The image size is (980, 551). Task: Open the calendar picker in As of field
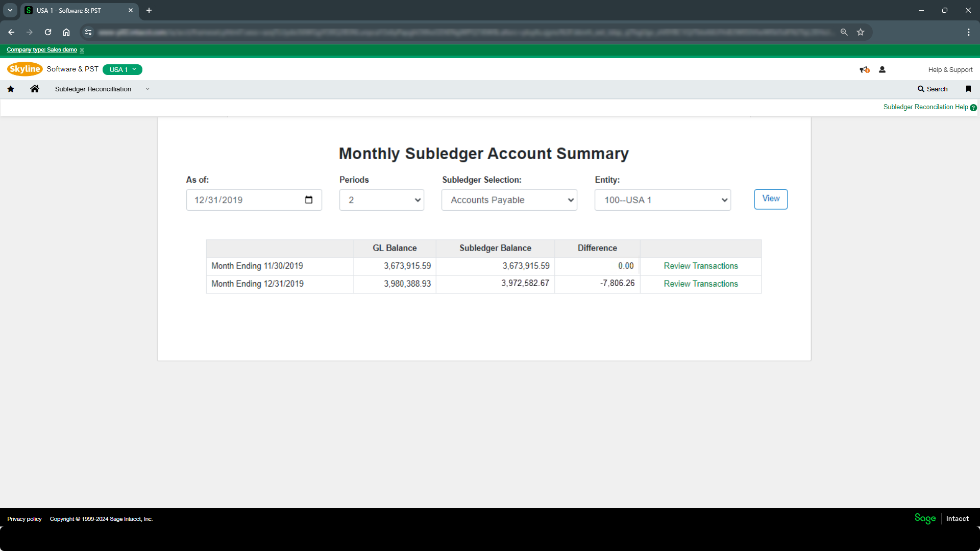tap(309, 200)
